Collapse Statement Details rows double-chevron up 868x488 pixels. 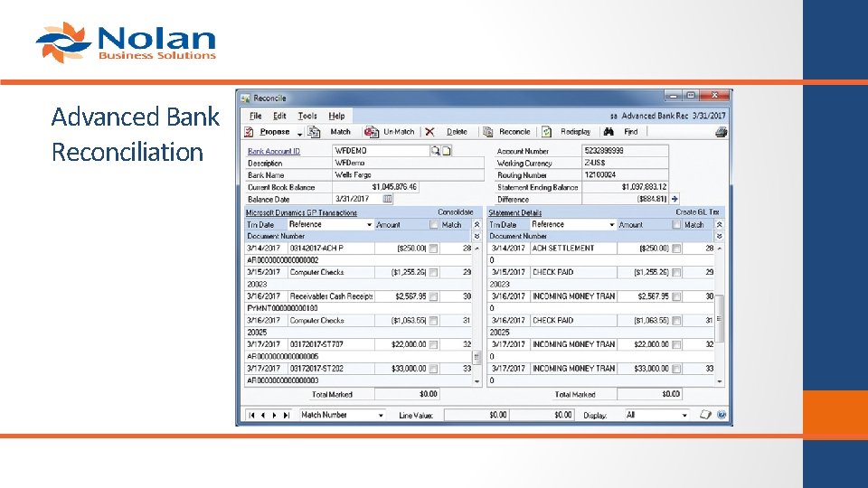click(x=719, y=225)
